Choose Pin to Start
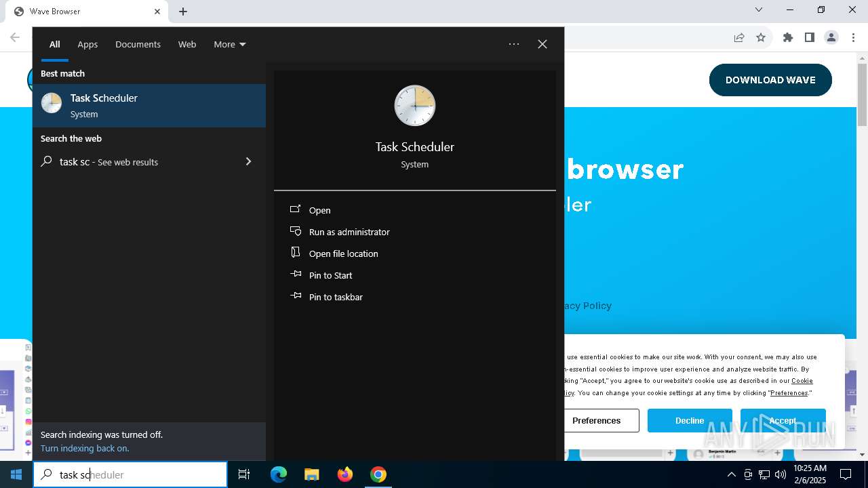868x488 pixels. (x=331, y=275)
